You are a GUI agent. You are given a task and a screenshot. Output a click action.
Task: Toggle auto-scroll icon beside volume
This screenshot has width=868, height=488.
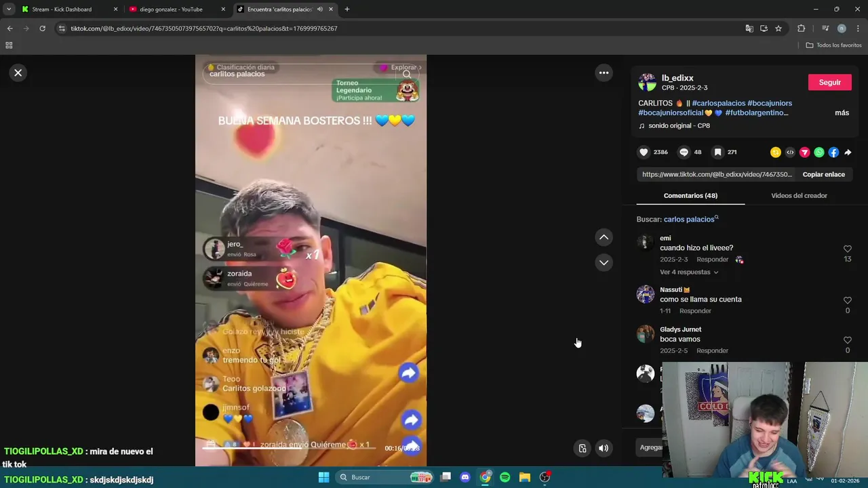point(583,448)
